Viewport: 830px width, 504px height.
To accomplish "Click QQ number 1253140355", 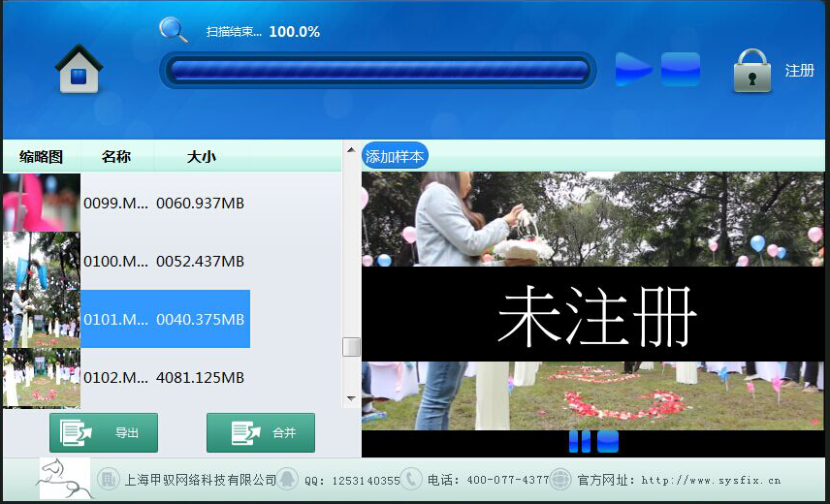I will (366, 481).
